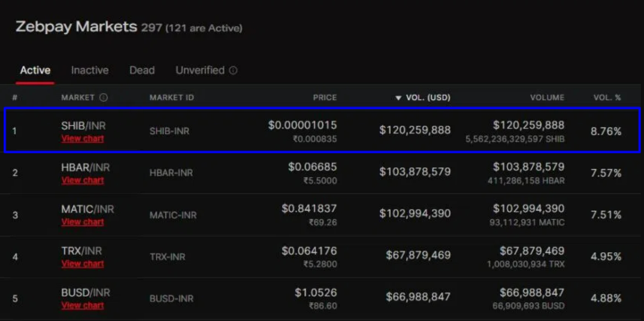Viewport: 644px width, 321px height.
Task: Open View chart for HBAR/INR
Action: [x=83, y=180]
